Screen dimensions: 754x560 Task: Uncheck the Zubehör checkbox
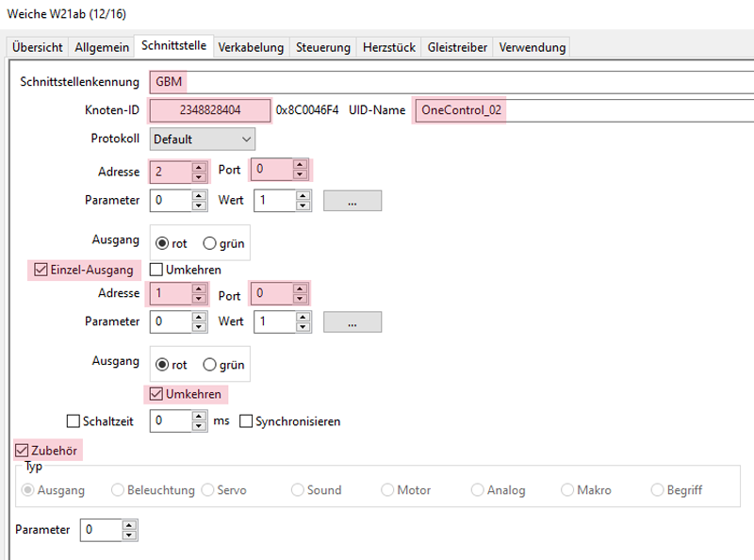coord(23,452)
